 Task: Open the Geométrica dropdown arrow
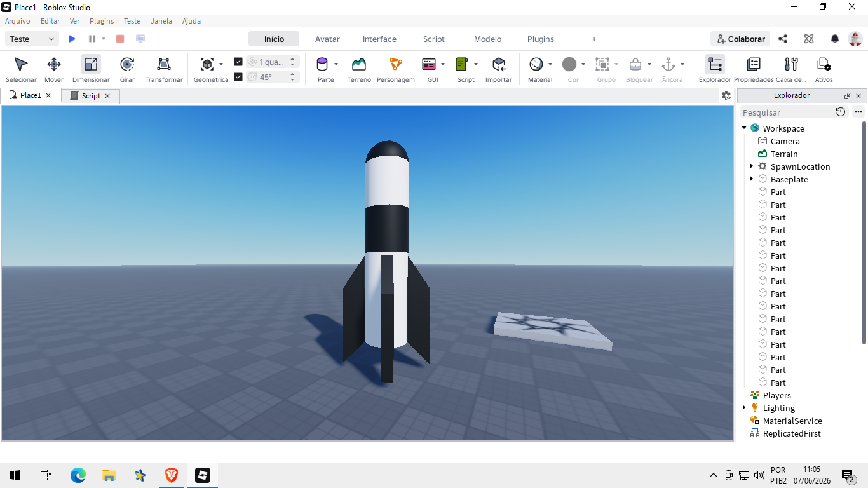221,64
